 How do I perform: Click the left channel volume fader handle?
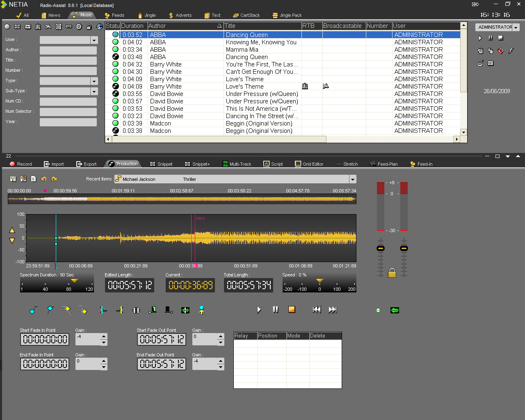381,249
